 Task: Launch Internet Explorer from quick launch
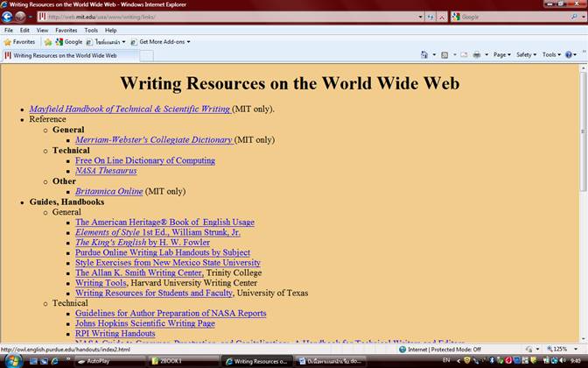click(55, 361)
